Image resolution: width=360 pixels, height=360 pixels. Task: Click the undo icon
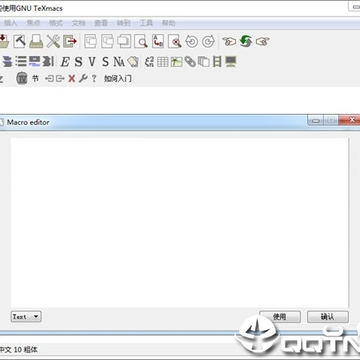tap(192, 41)
